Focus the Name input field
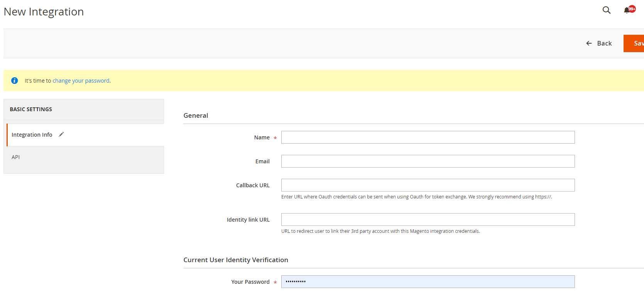The width and height of the screenshot is (644, 300). click(x=428, y=137)
